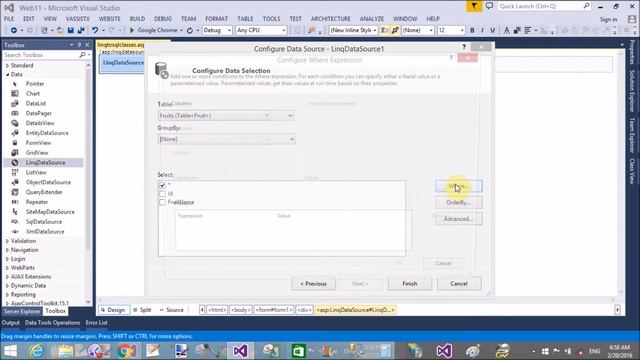640x360 pixels.
Task: Expand the Standard toolbox group
Action: tap(7, 65)
